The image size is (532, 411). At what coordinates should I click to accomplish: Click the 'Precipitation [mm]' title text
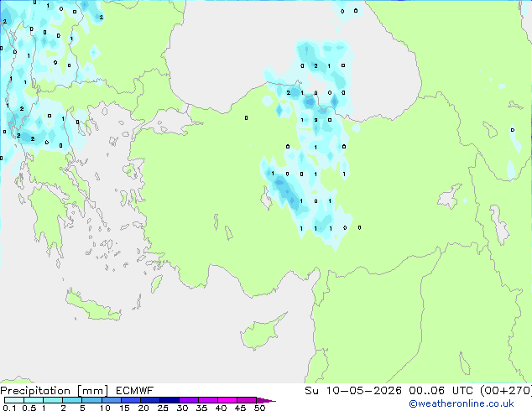55,391
